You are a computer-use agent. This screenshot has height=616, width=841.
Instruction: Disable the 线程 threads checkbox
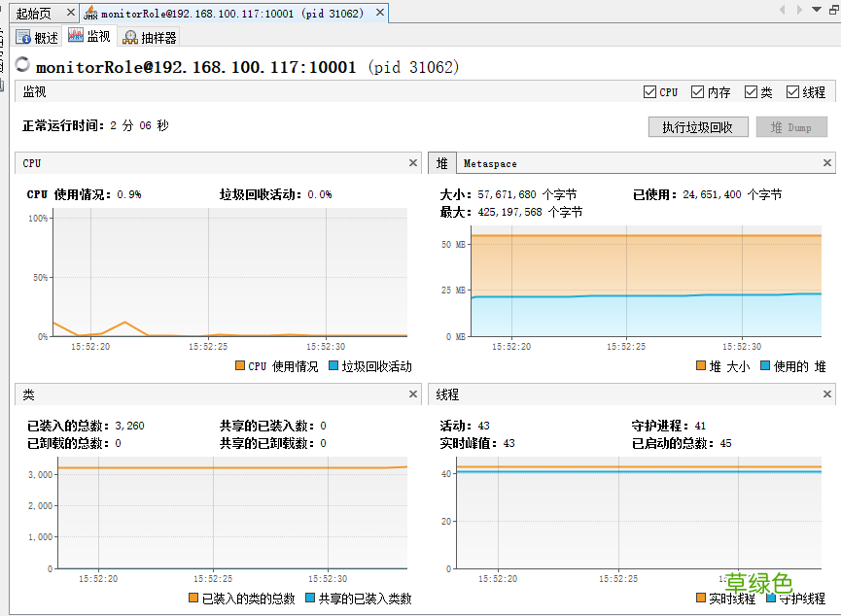793,92
